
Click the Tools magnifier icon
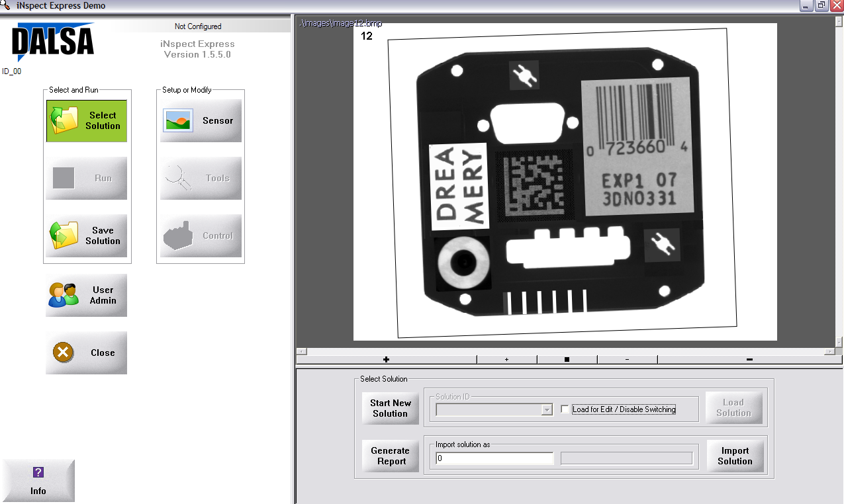(x=179, y=178)
